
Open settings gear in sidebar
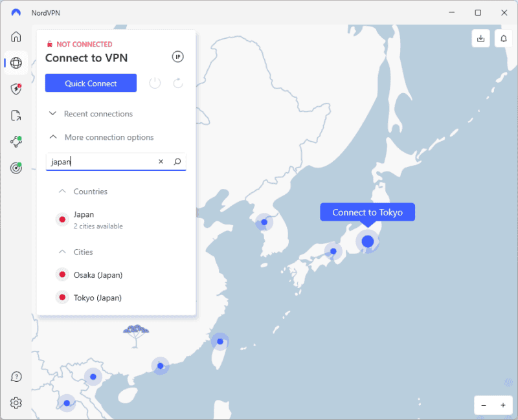click(16, 403)
